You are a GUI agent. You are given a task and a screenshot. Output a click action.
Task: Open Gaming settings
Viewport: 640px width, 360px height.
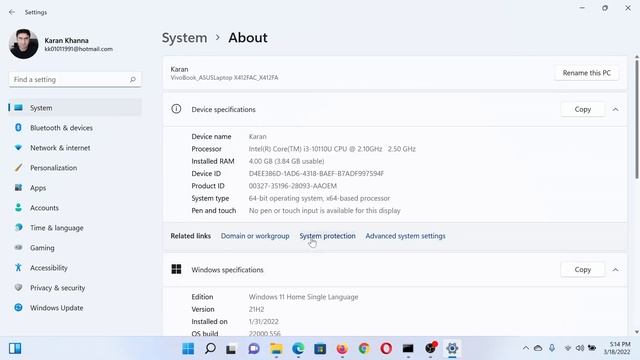(x=75, y=248)
